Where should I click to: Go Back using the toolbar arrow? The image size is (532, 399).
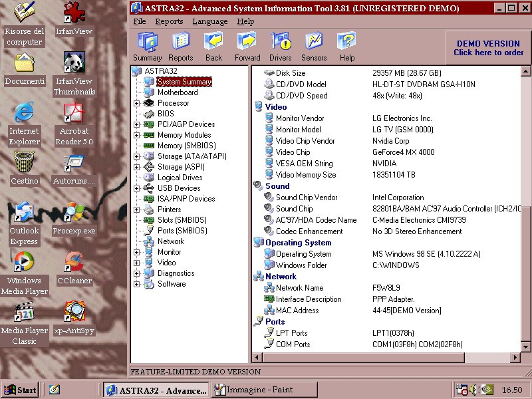[213, 47]
